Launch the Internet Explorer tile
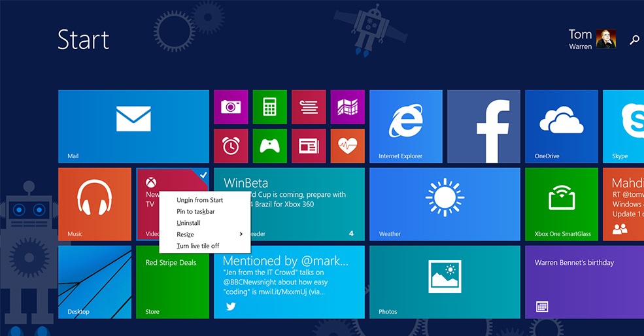 pyautogui.click(x=406, y=127)
